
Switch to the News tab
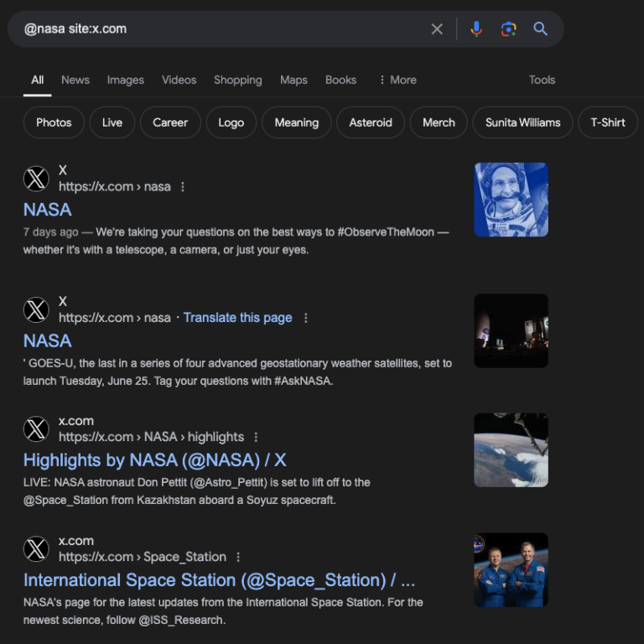coord(75,80)
